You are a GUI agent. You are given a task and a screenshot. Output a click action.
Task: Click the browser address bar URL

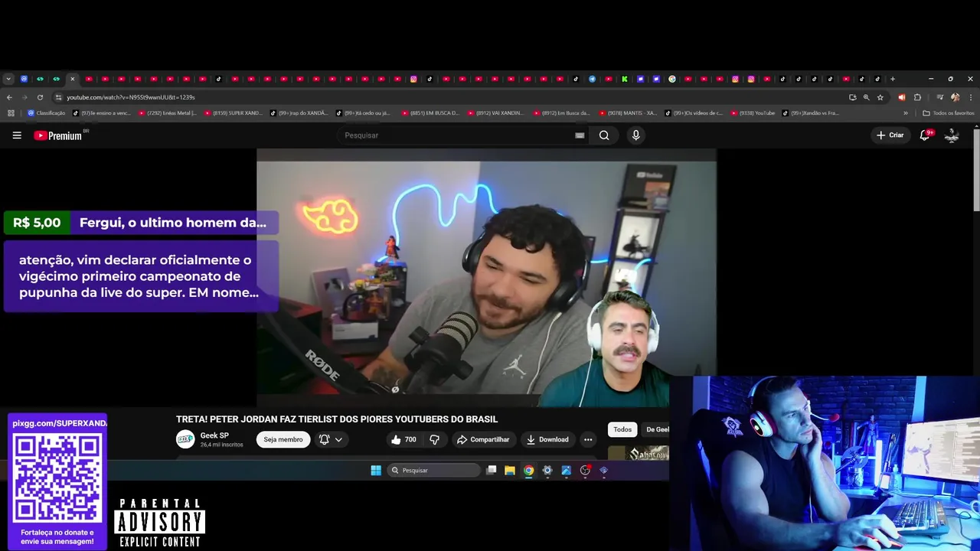point(131,97)
